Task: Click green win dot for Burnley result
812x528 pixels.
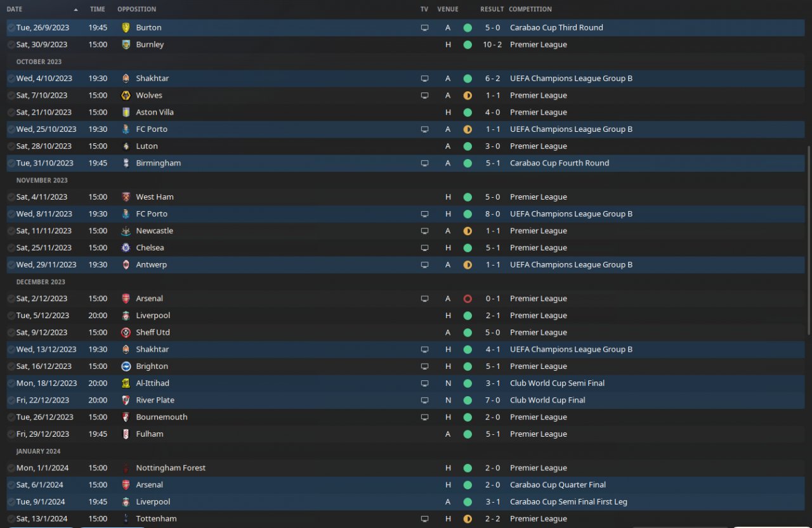Action: [x=468, y=45]
